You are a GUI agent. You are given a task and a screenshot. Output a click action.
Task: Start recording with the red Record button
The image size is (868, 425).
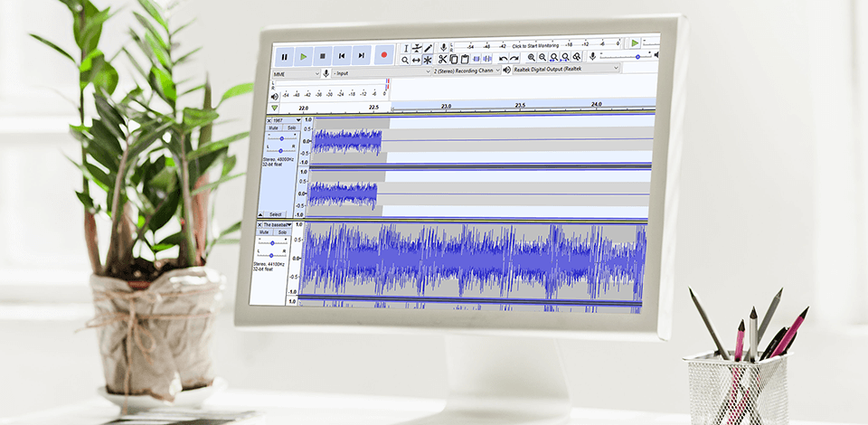pos(384,55)
